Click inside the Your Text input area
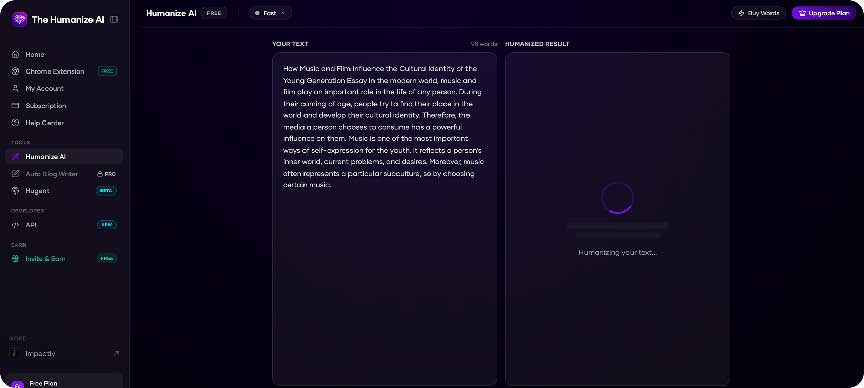The width and height of the screenshot is (864, 388). coord(384,219)
